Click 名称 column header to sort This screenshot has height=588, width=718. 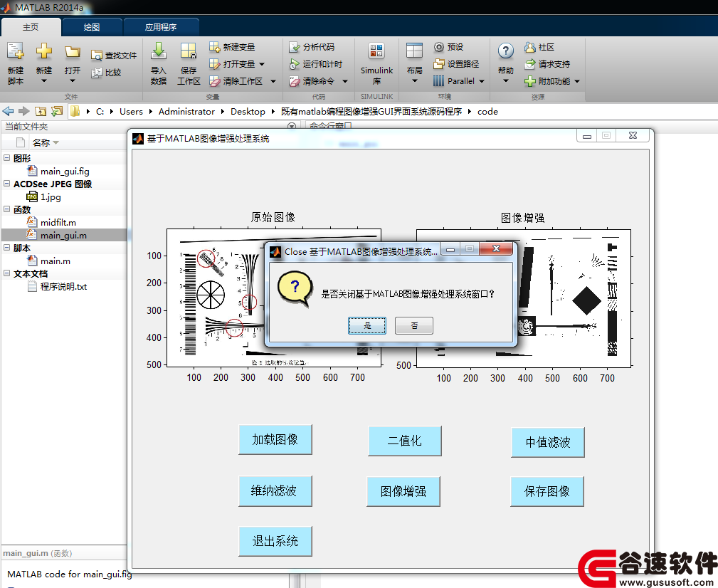click(41, 143)
